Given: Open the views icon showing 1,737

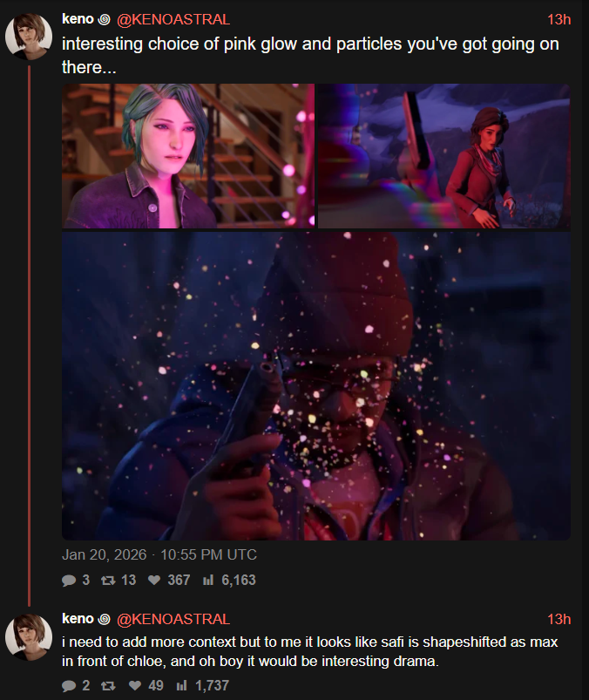Looking at the screenshot, I should 181,685.
